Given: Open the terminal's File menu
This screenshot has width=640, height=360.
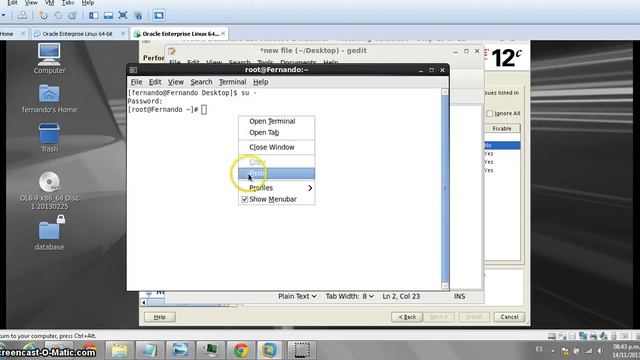Looking at the screenshot, I should click(136, 82).
